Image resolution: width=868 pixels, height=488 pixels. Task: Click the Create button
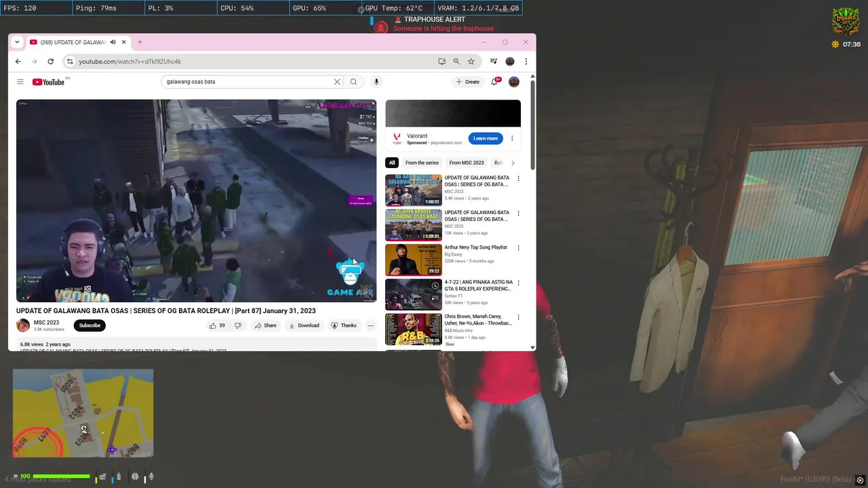[468, 82]
